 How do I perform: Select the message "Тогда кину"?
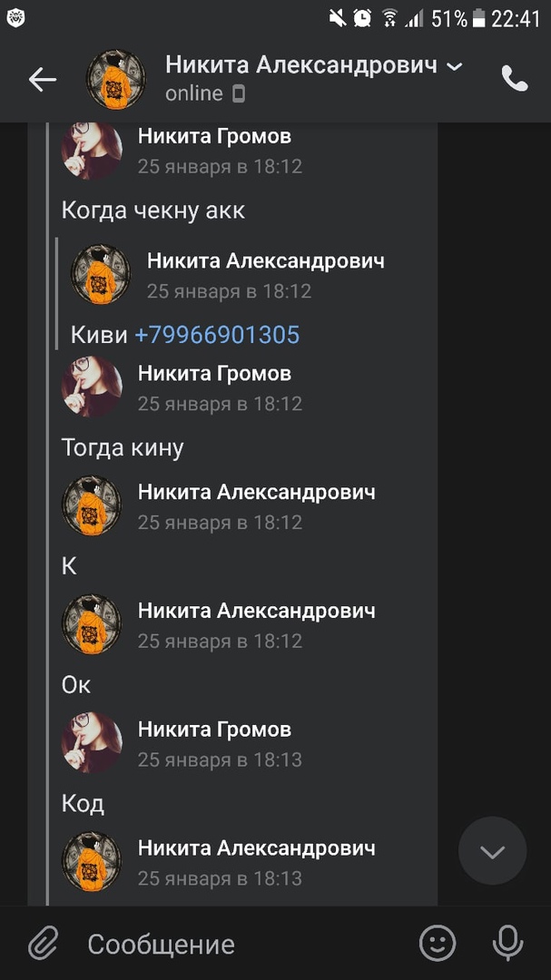(123, 448)
